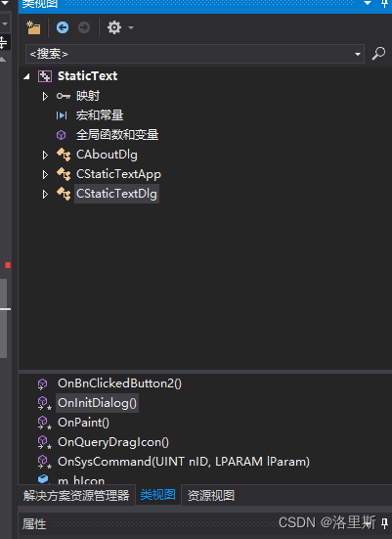Click the editor vertical scrollbar thumb at left
The image size is (392, 539).
coord(4,318)
